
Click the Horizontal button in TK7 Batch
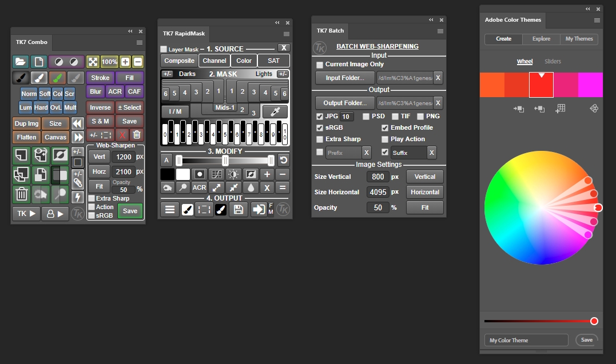424,192
